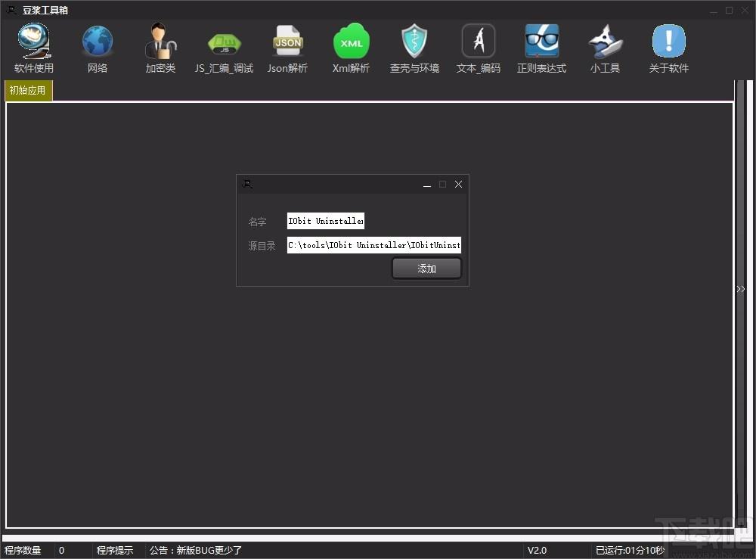This screenshot has height=559, width=756.
Task: Select the 查壳与环境 shield icon
Action: pyautogui.click(x=414, y=42)
